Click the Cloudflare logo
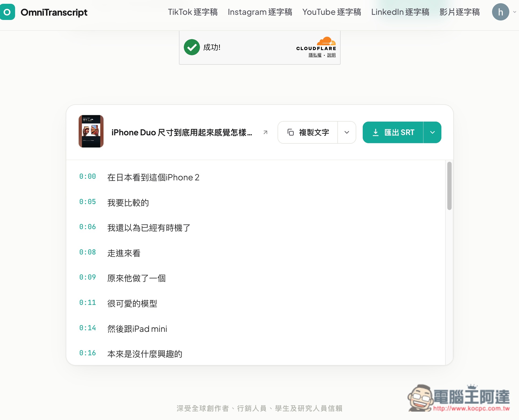The width and height of the screenshot is (519, 420). click(316, 44)
